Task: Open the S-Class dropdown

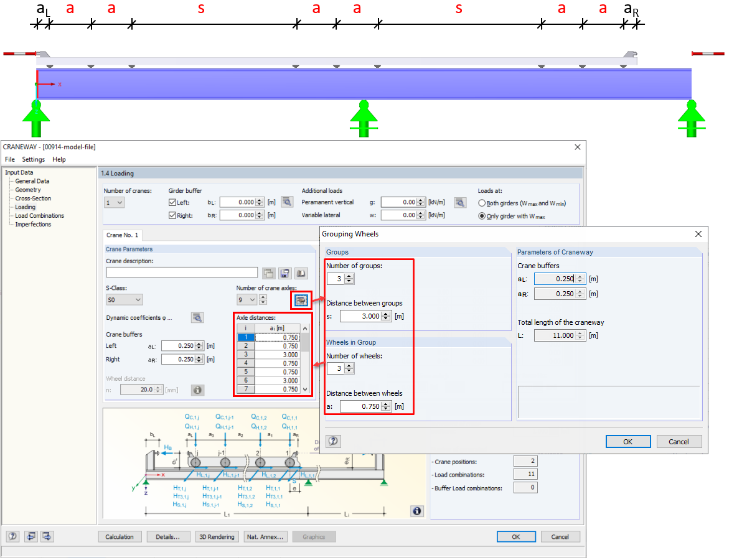Action: pyautogui.click(x=125, y=300)
